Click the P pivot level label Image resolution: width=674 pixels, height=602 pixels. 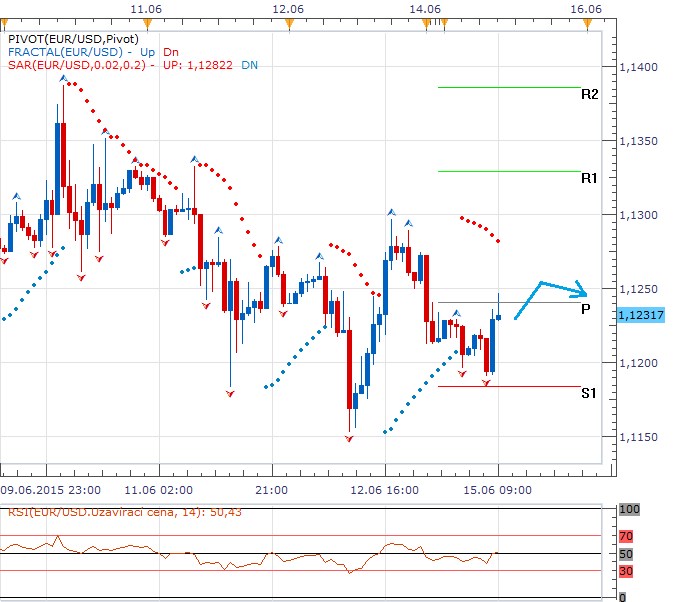click(x=586, y=310)
